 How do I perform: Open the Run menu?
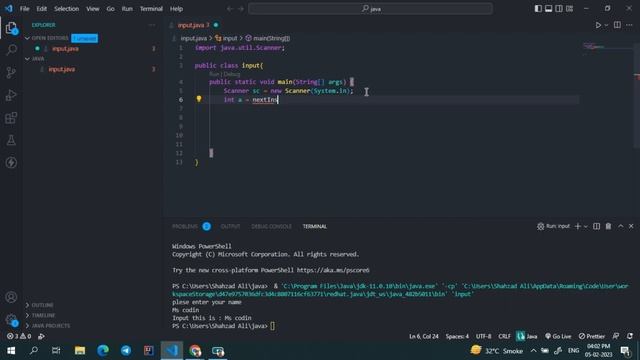tap(127, 9)
